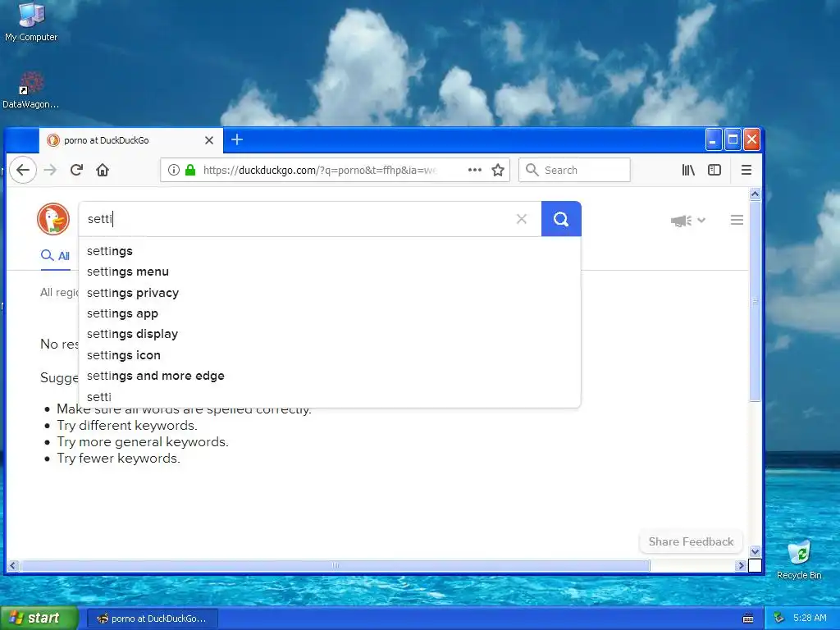Click the forward navigation arrow

point(50,171)
